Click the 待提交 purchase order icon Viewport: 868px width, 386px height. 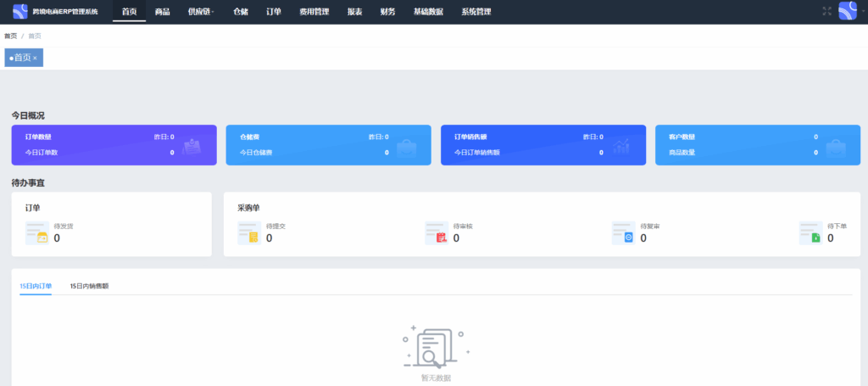(x=249, y=233)
